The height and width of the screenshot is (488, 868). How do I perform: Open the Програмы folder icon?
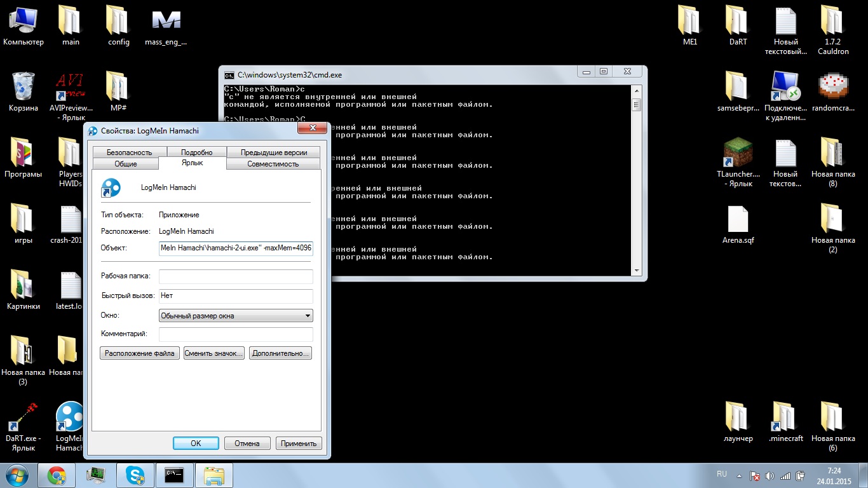(x=24, y=158)
